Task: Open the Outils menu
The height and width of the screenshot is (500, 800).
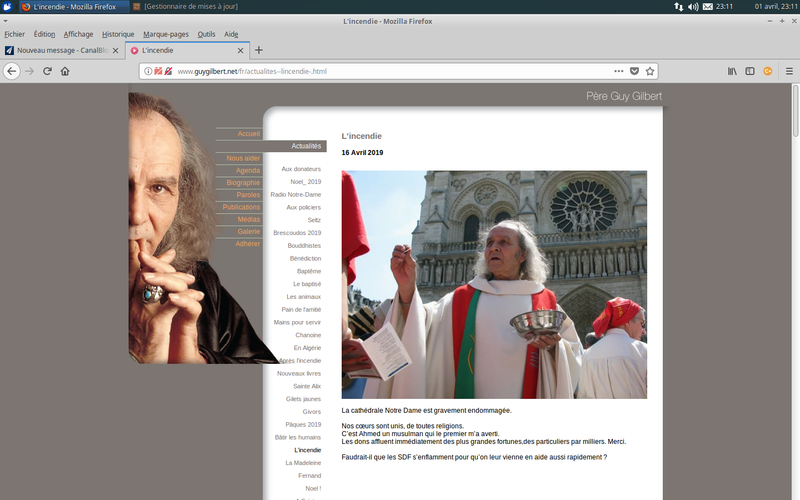Action: click(206, 34)
